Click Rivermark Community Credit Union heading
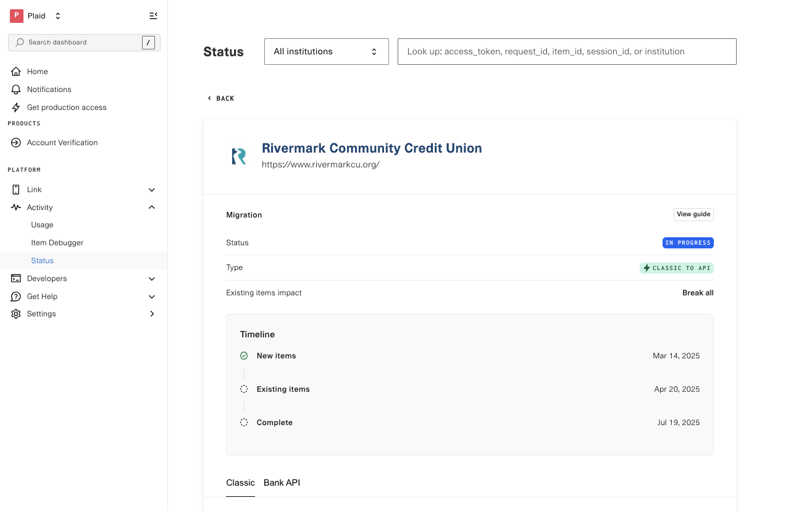The image size is (812, 511). (372, 148)
